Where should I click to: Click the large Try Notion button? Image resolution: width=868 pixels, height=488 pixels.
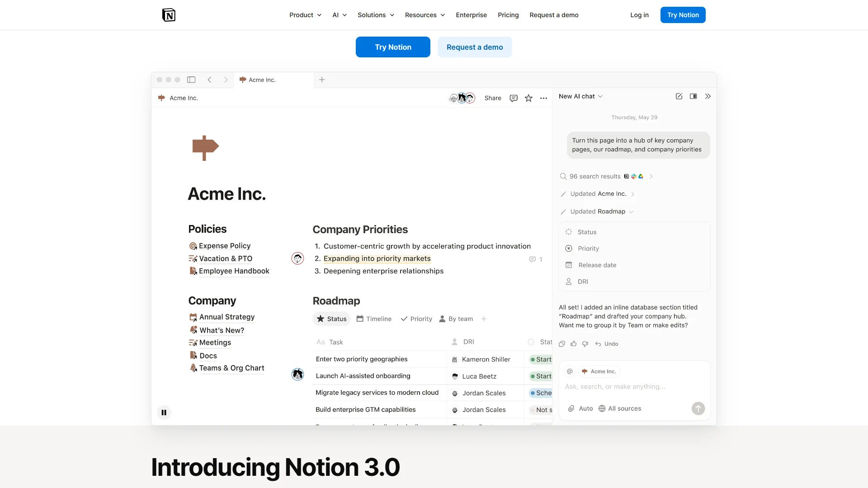[x=393, y=47]
